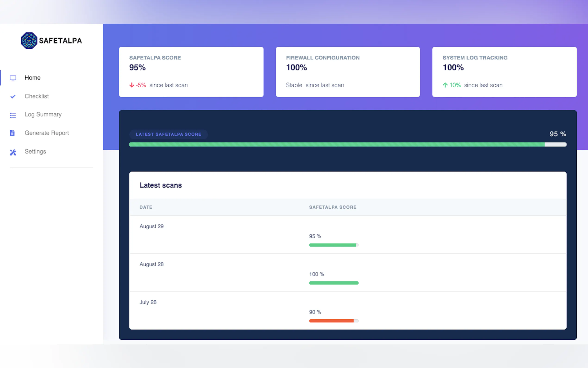Click the green up arrow on System Log Tracking

point(445,85)
